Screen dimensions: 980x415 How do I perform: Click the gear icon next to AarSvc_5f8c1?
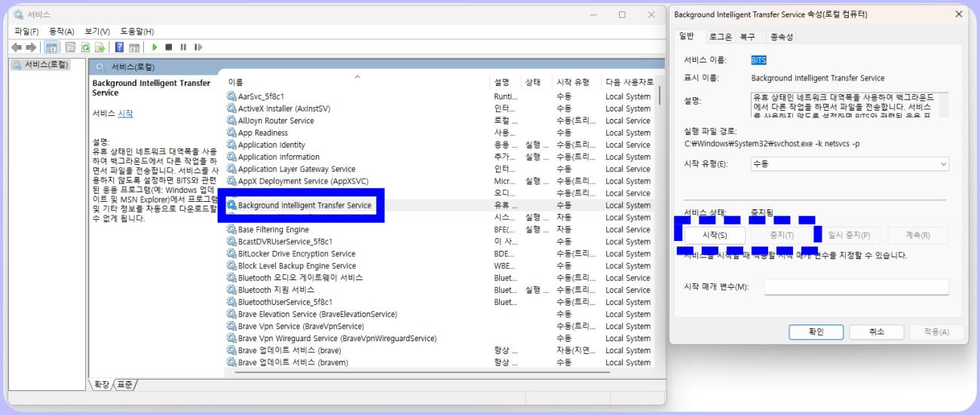(231, 96)
